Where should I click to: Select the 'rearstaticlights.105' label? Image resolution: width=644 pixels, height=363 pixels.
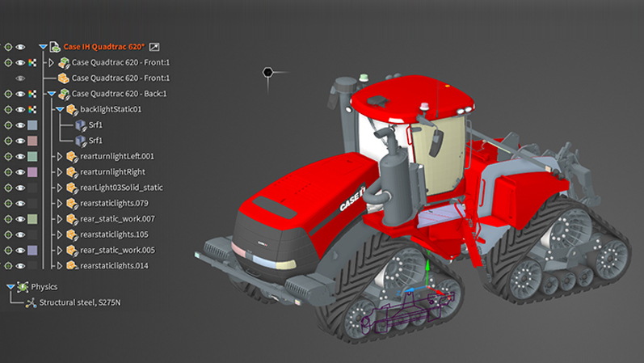click(114, 234)
